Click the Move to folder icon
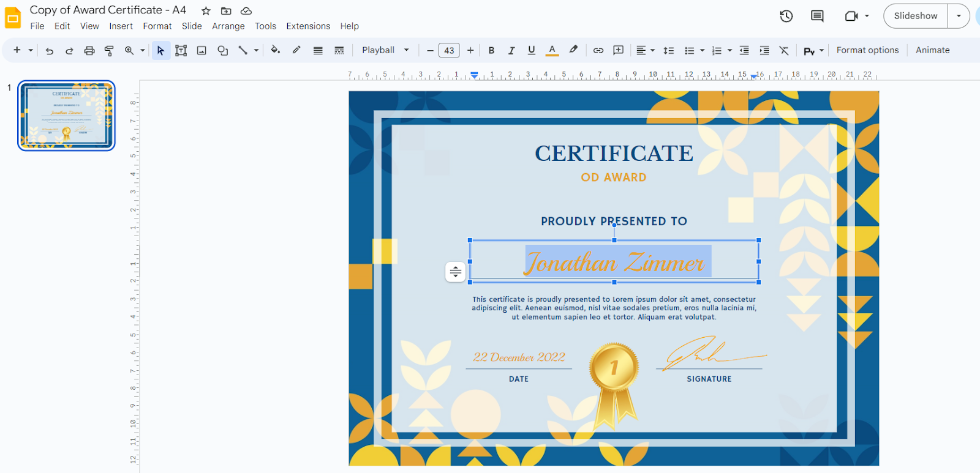 226,11
